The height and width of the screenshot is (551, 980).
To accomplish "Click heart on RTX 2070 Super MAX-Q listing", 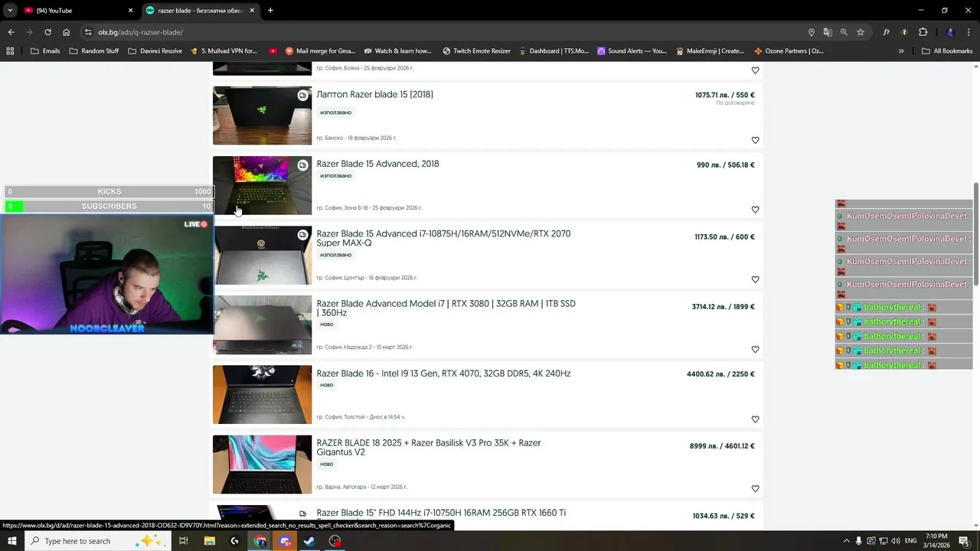I will (755, 279).
